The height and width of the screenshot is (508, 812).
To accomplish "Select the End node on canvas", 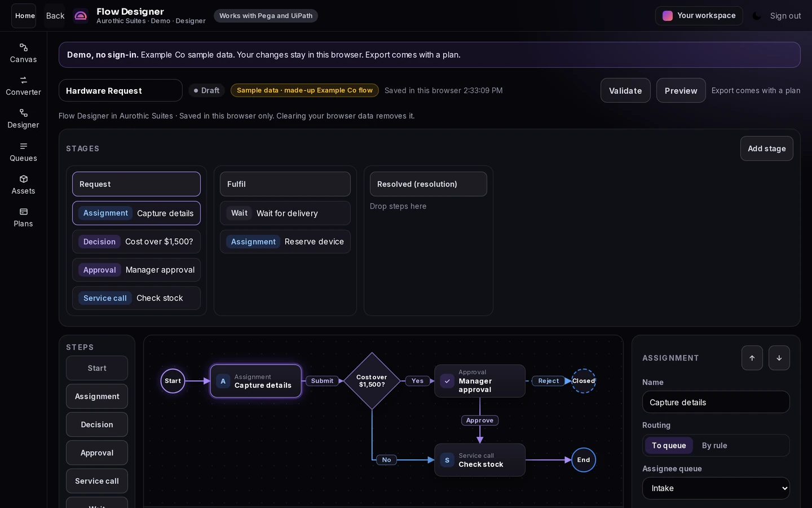I will pos(584,460).
